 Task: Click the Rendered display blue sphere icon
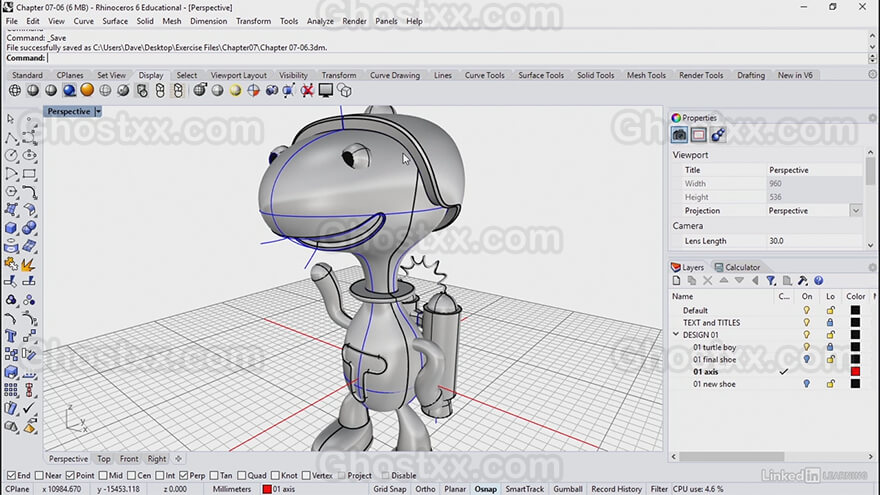click(x=69, y=90)
